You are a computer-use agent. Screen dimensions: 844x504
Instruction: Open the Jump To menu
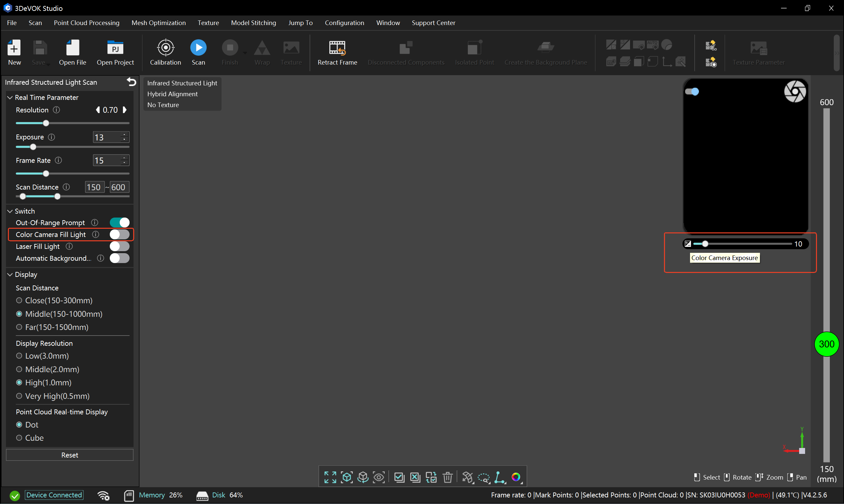point(300,23)
